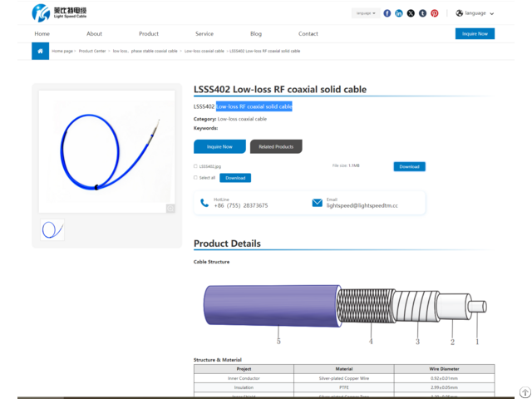The width and height of the screenshot is (532, 399).
Task: Click the Inquire Now button in header
Action: (475, 33)
